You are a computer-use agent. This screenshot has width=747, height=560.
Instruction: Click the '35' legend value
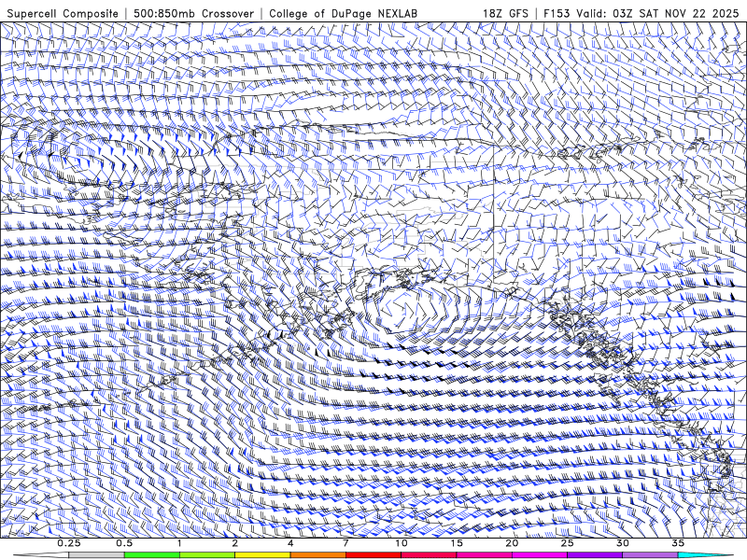(678, 543)
